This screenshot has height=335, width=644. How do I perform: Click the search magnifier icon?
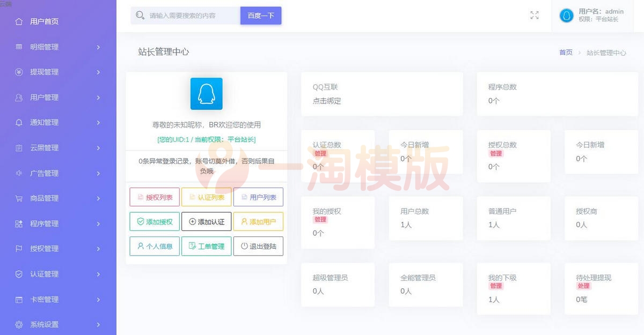140,16
